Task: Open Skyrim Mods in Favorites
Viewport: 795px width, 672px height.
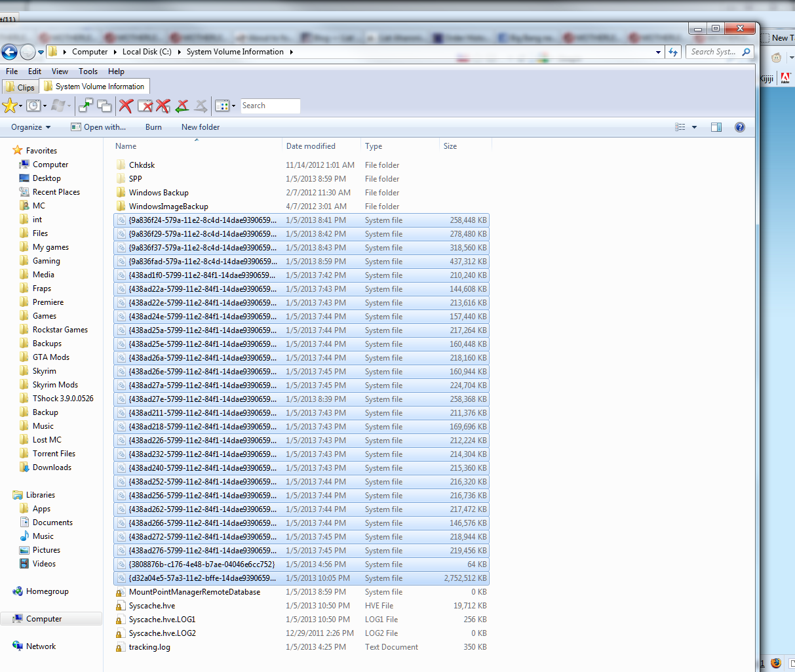Action: [55, 385]
